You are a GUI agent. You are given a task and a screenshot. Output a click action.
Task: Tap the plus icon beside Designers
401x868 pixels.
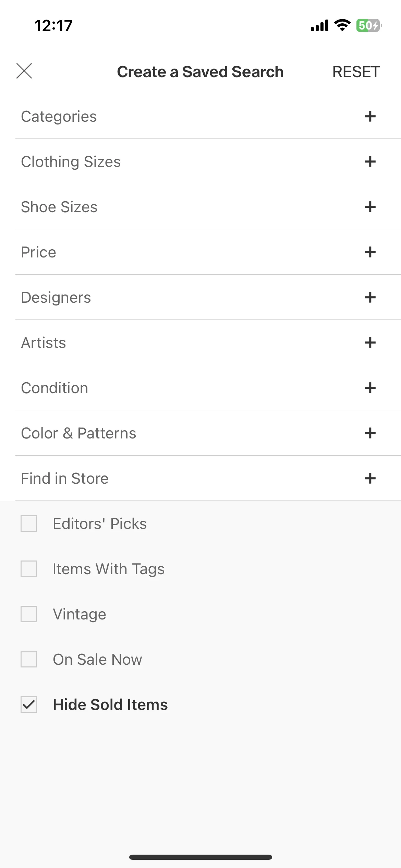point(370,297)
